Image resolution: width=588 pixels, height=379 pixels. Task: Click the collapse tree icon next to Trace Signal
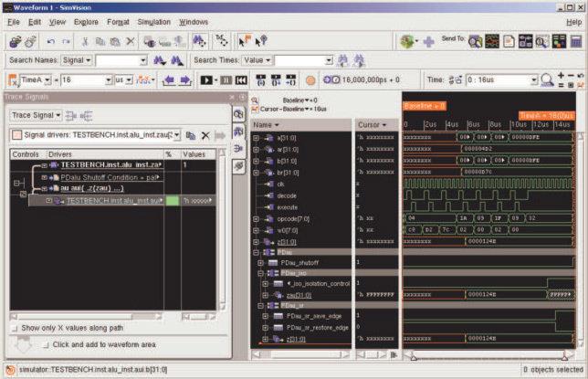(x=86, y=116)
